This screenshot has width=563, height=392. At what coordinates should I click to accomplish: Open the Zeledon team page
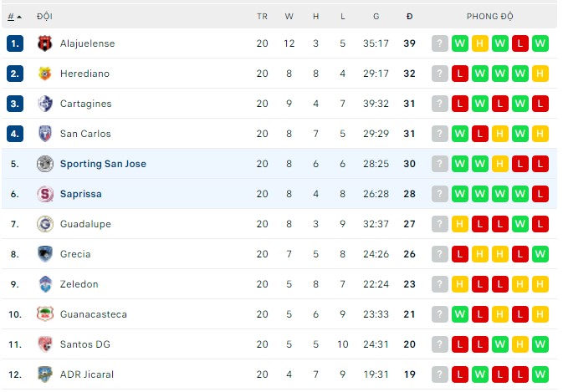[x=79, y=284]
